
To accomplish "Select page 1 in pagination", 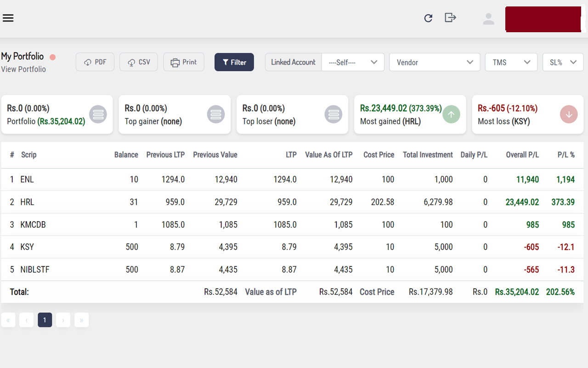I will 45,320.
